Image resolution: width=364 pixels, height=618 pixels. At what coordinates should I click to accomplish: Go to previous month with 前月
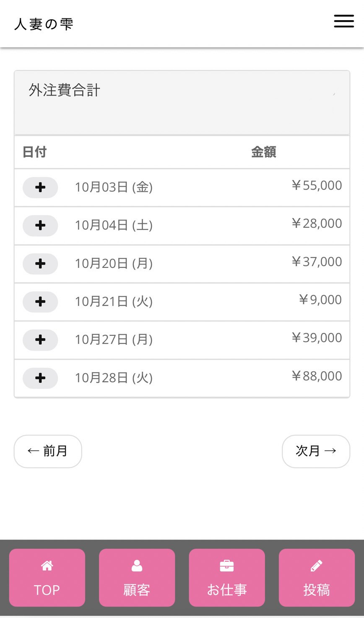pyautogui.click(x=48, y=451)
